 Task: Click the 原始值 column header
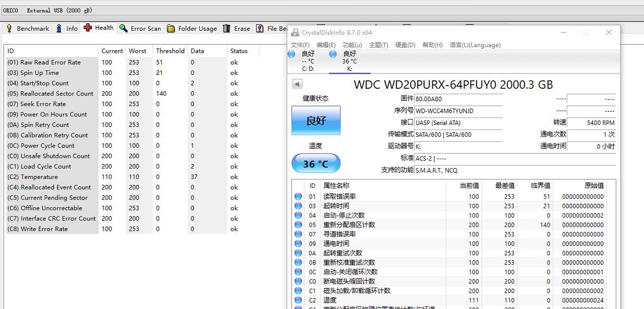(579, 185)
